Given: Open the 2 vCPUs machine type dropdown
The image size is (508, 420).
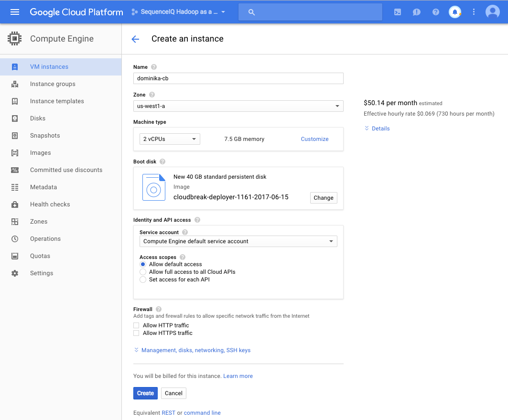Looking at the screenshot, I should [170, 139].
